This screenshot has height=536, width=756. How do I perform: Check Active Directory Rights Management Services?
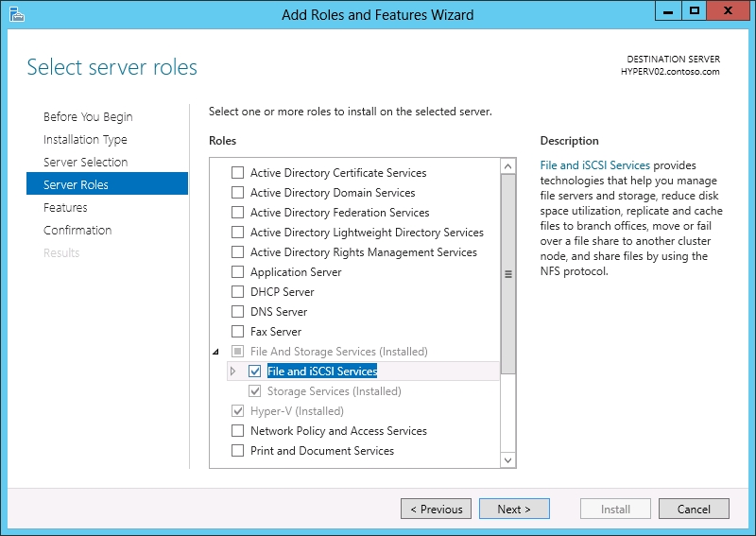[238, 251]
